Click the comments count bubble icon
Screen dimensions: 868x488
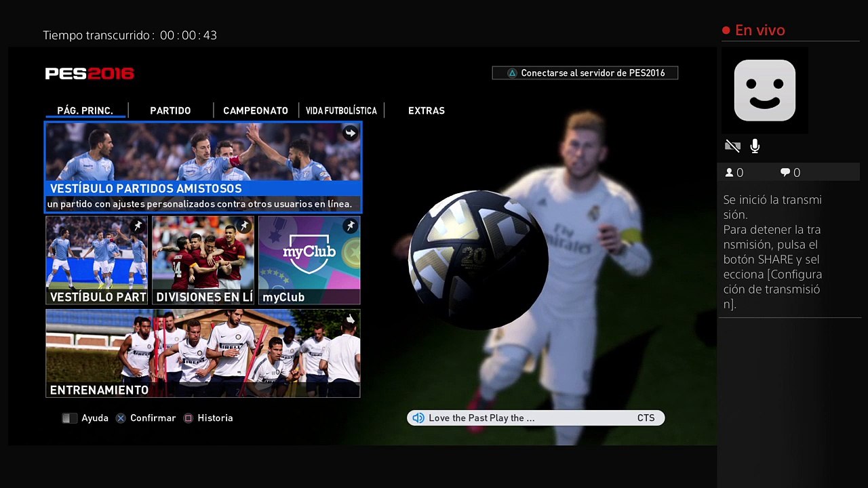click(785, 173)
